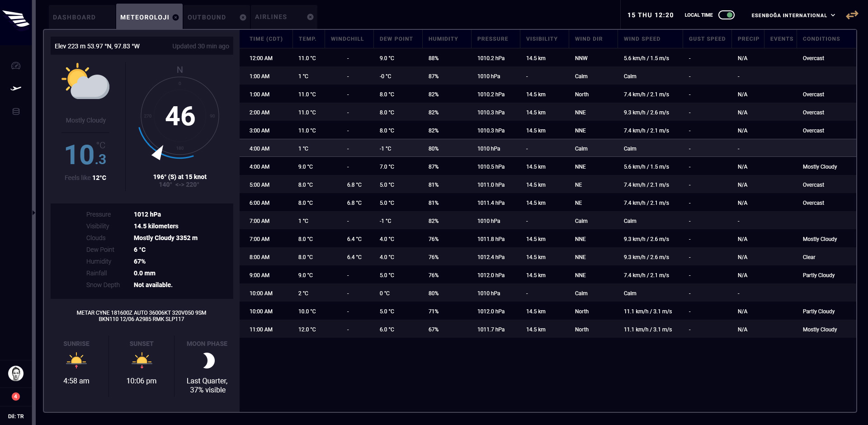The height and width of the screenshot is (425, 868).
Task: Select the 12:00 AM weather row
Action: pos(548,58)
